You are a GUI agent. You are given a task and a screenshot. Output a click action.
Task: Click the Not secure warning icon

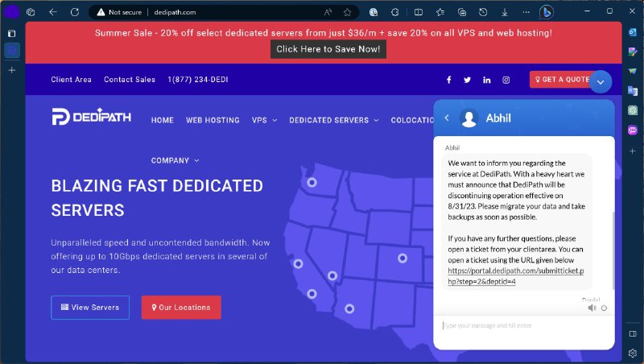pos(101,12)
